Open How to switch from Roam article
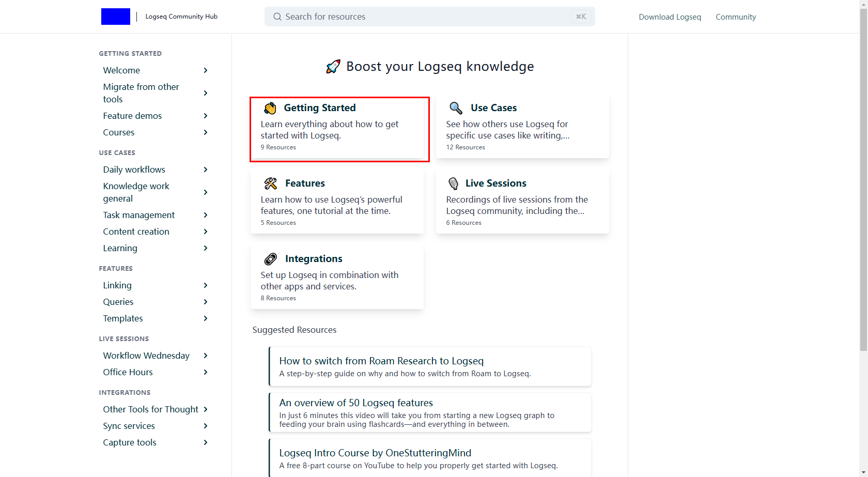This screenshot has height=477, width=868. click(381, 361)
